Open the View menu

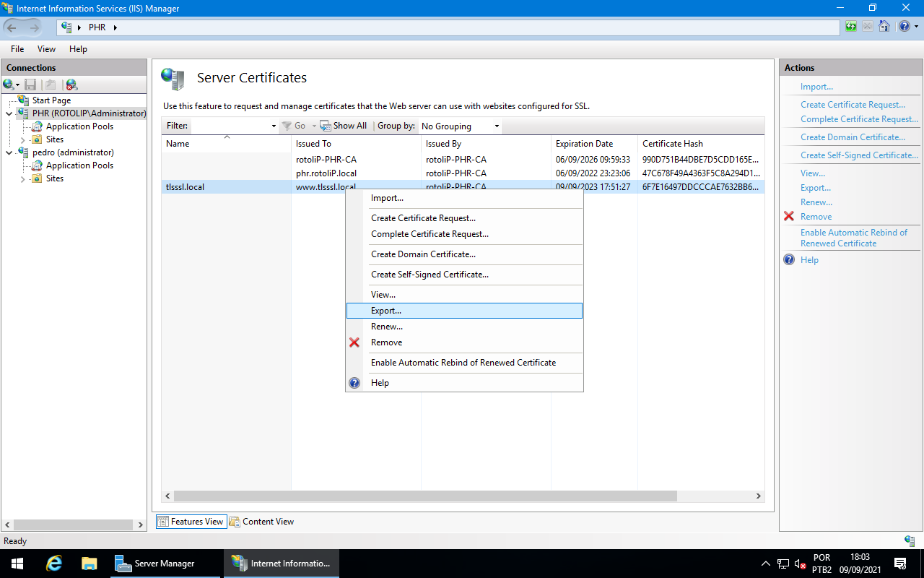coord(46,48)
